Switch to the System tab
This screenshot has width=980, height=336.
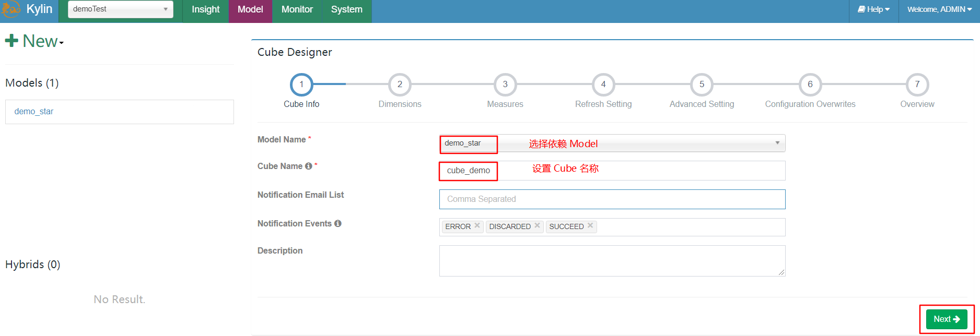click(x=347, y=9)
